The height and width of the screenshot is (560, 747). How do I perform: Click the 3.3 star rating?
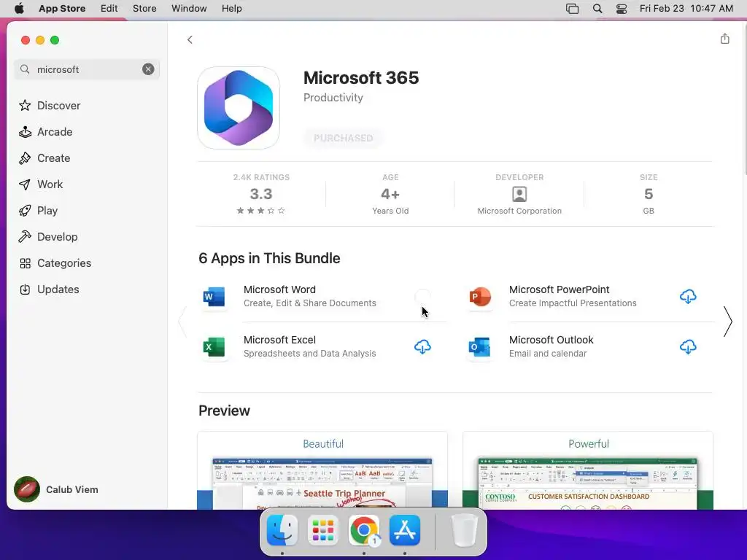tap(261, 194)
